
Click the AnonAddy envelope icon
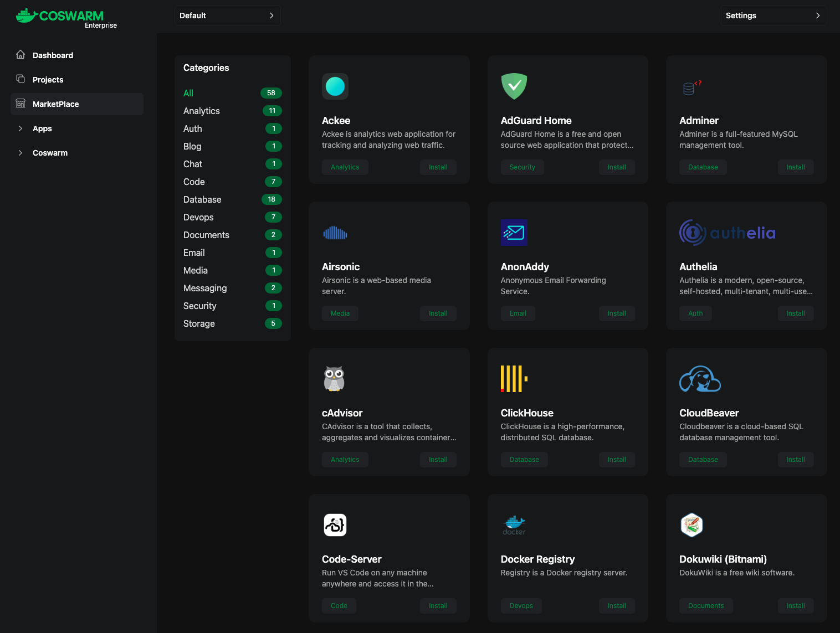pyautogui.click(x=514, y=233)
